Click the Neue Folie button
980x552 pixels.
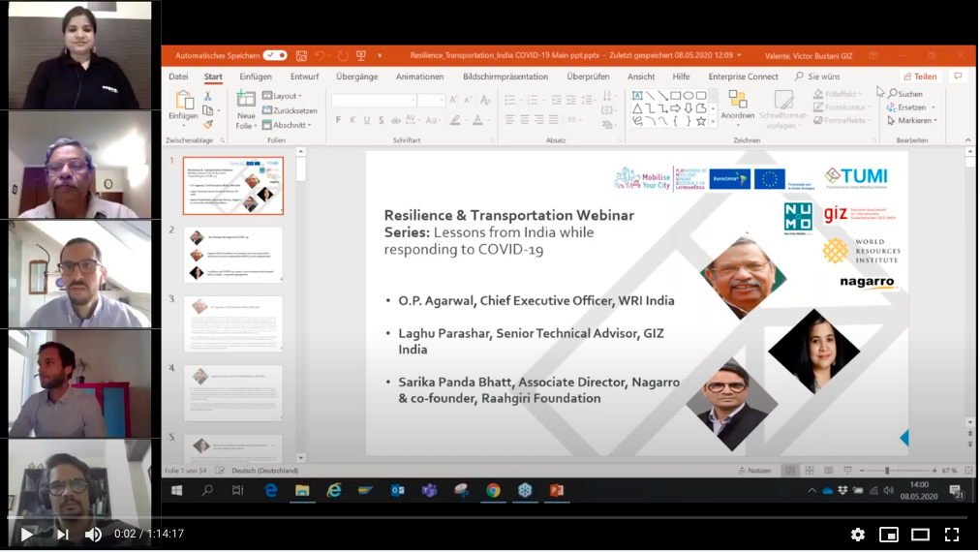point(246,110)
